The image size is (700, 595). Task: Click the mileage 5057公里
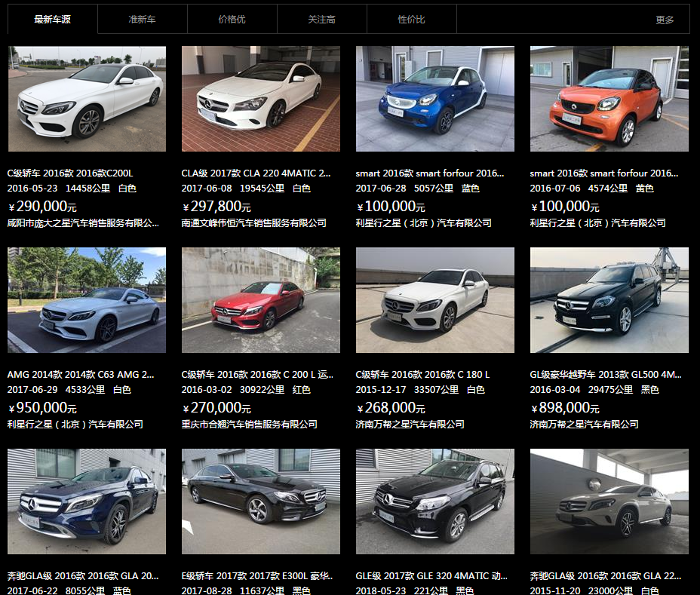434,189
